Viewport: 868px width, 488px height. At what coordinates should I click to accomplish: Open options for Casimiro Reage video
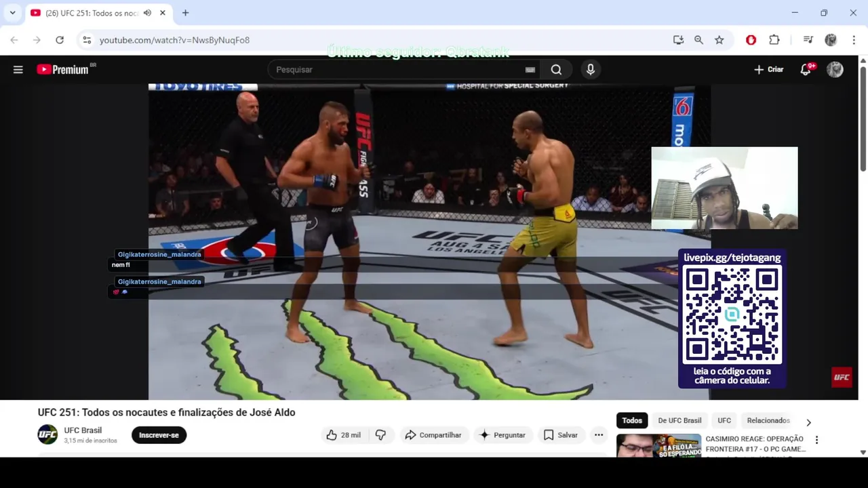(816, 440)
